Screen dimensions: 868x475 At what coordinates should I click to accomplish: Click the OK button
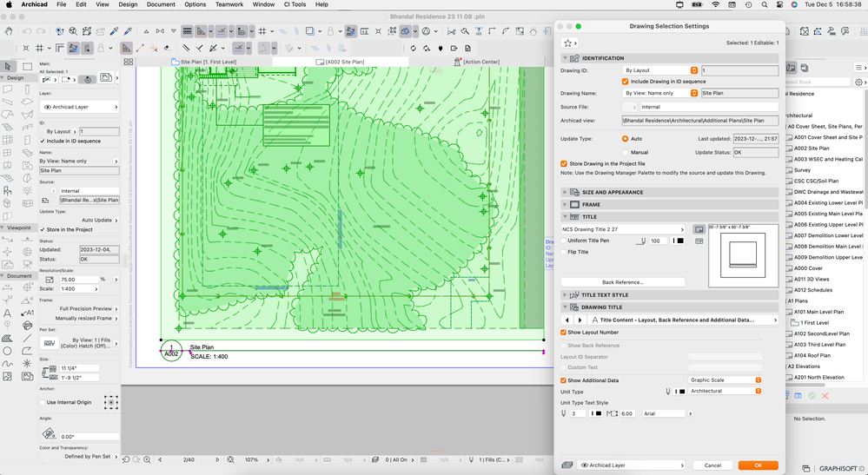(x=758, y=465)
